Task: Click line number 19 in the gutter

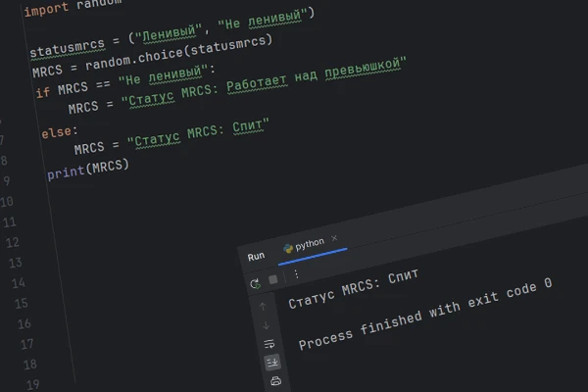Action: (x=32, y=384)
